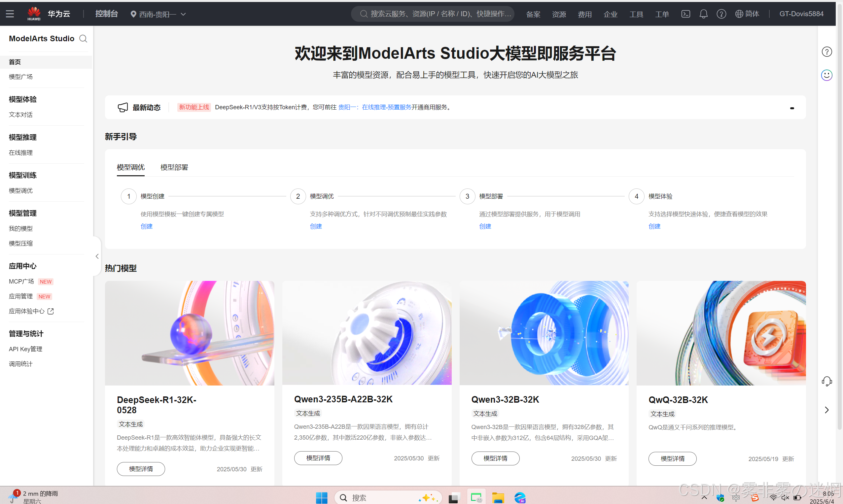
Task: Open 模型压缩 in the sidebar
Action: pos(21,244)
